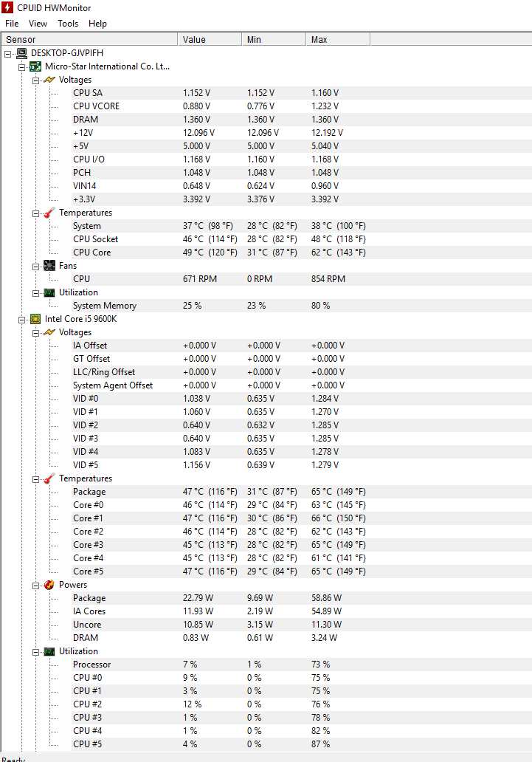
Task: Click the Value column header
Action: click(x=210, y=39)
